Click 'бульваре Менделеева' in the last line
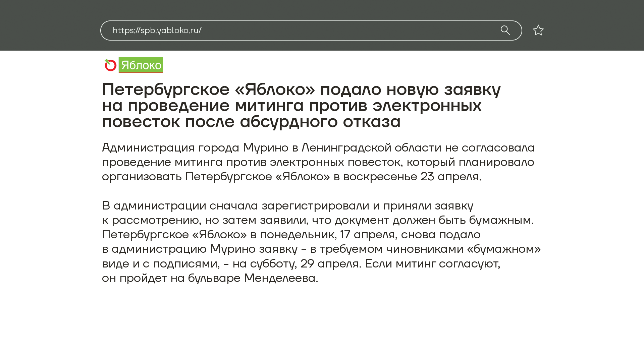 pyautogui.click(x=252, y=278)
